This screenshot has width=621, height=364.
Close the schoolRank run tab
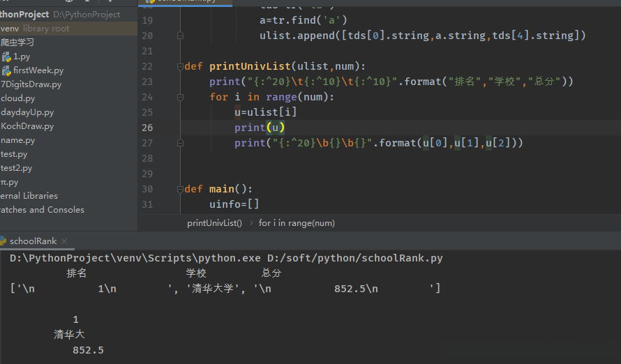tap(64, 241)
